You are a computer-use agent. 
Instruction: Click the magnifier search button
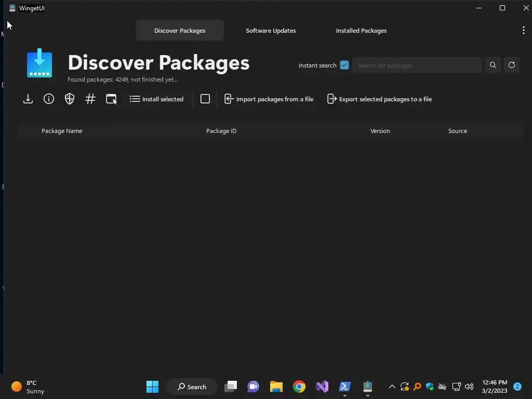tap(493, 65)
